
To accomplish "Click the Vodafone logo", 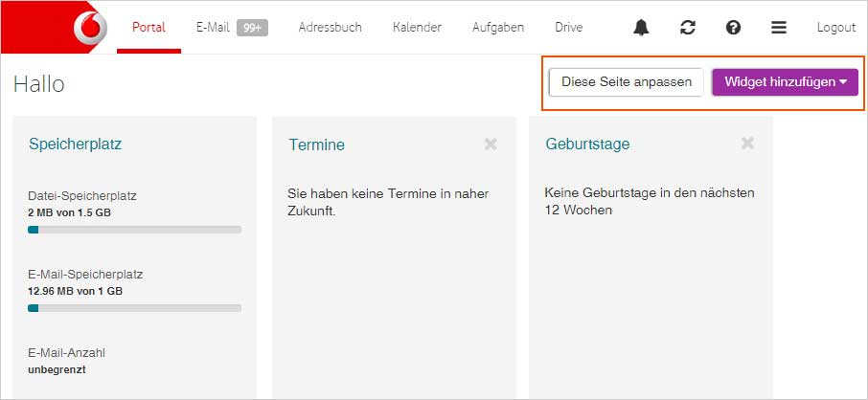I will coord(90,28).
